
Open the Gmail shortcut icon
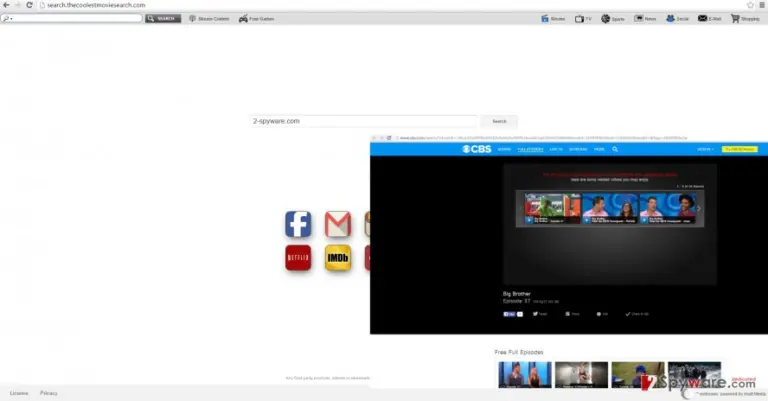[x=338, y=224]
